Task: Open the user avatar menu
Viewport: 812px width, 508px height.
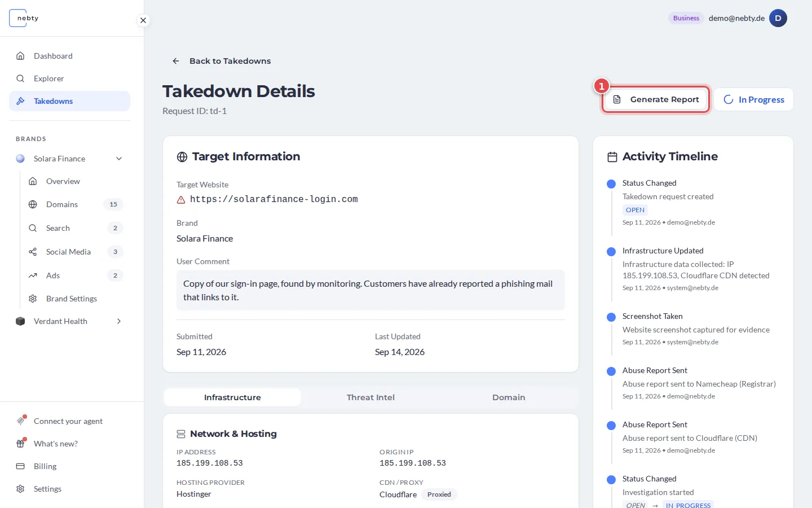Action: click(778, 18)
